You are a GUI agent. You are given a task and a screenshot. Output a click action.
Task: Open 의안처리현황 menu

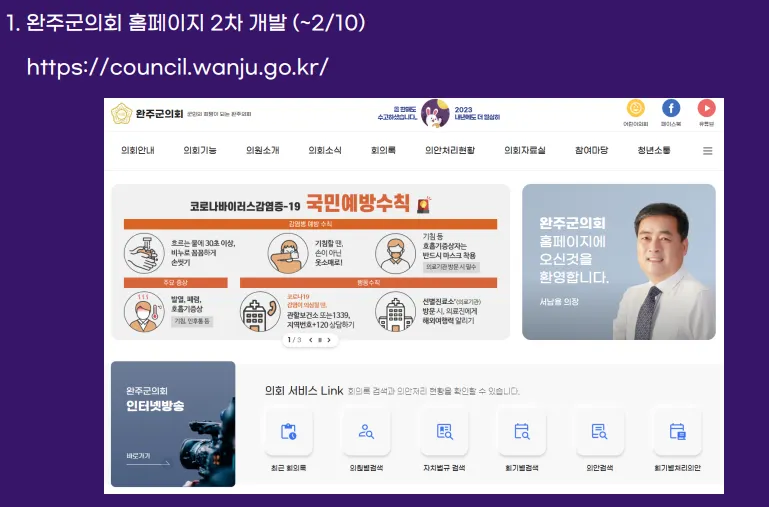(x=450, y=151)
